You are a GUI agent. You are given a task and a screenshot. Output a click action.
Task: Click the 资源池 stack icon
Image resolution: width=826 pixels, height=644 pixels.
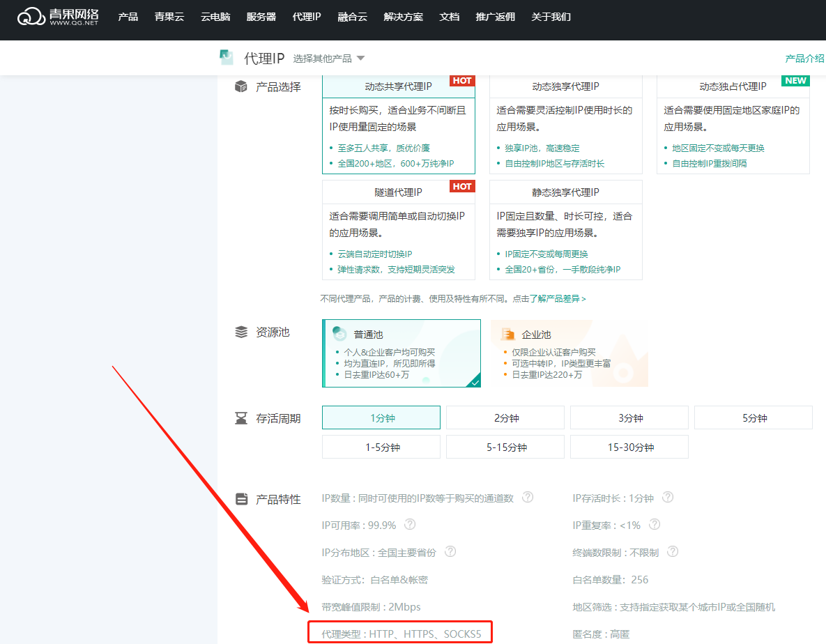pos(240,332)
